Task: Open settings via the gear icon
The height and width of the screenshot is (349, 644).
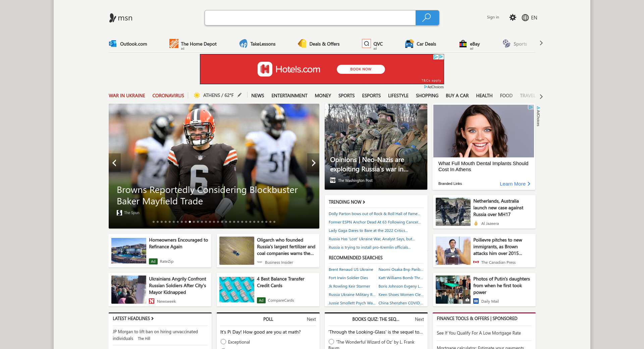Action: pos(513,17)
